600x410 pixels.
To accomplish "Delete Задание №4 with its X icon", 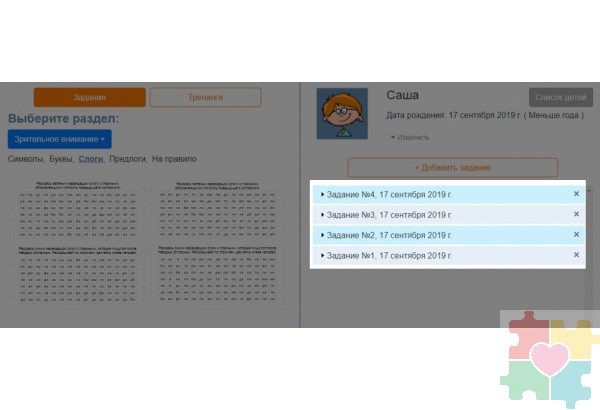I will click(x=576, y=194).
